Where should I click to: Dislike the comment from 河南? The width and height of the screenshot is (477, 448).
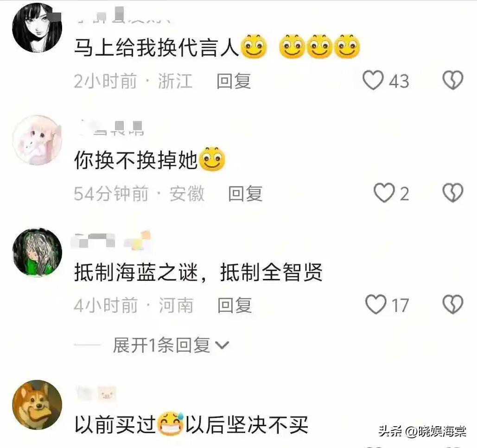(x=452, y=304)
